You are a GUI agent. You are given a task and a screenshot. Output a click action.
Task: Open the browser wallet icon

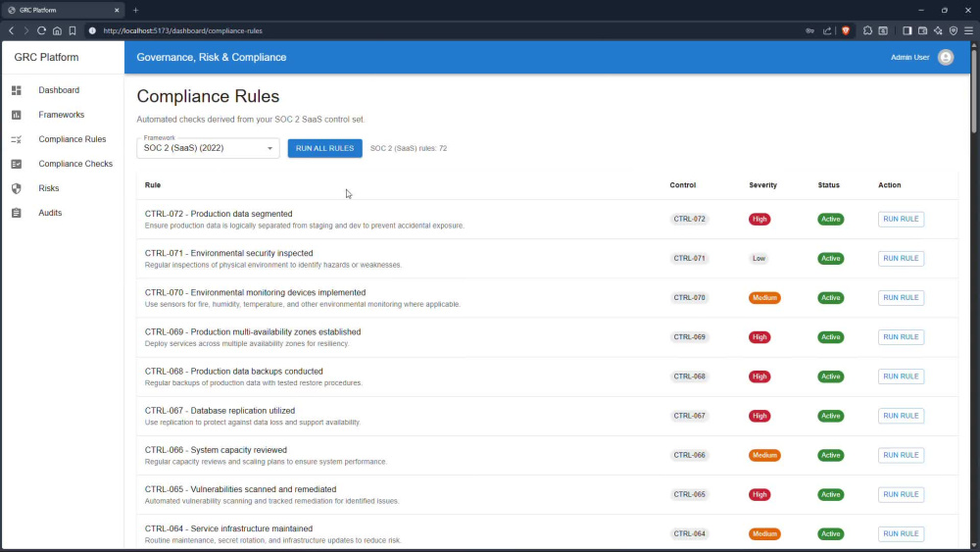coord(922,30)
